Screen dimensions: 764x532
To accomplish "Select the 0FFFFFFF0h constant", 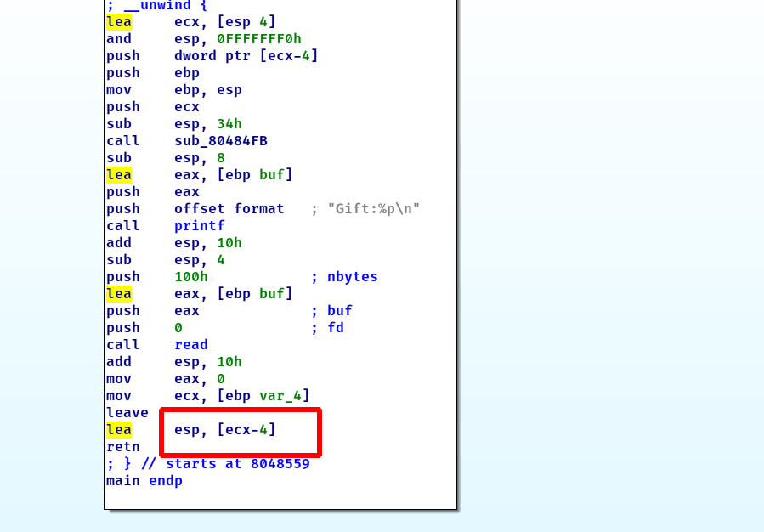I will (x=258, y=39).
